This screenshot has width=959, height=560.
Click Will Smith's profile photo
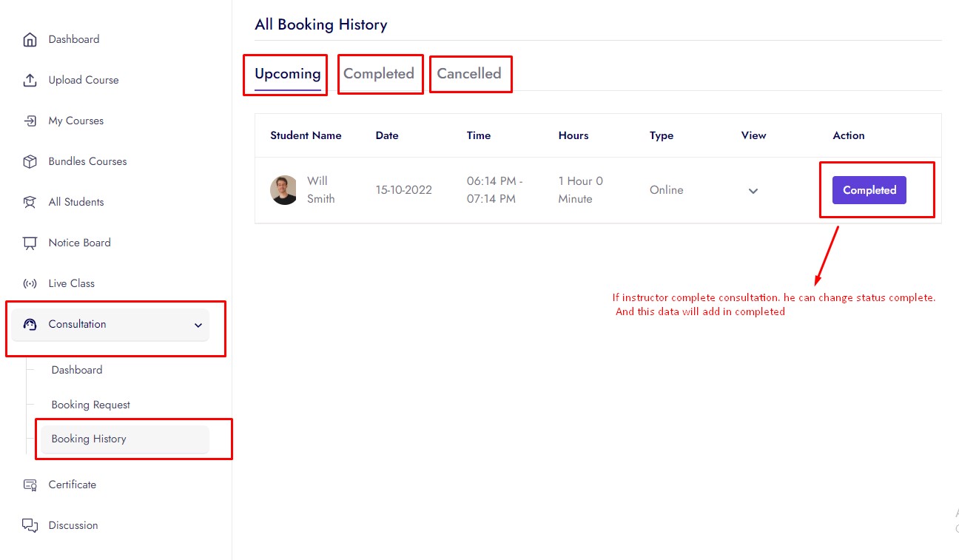coord(283,190)
